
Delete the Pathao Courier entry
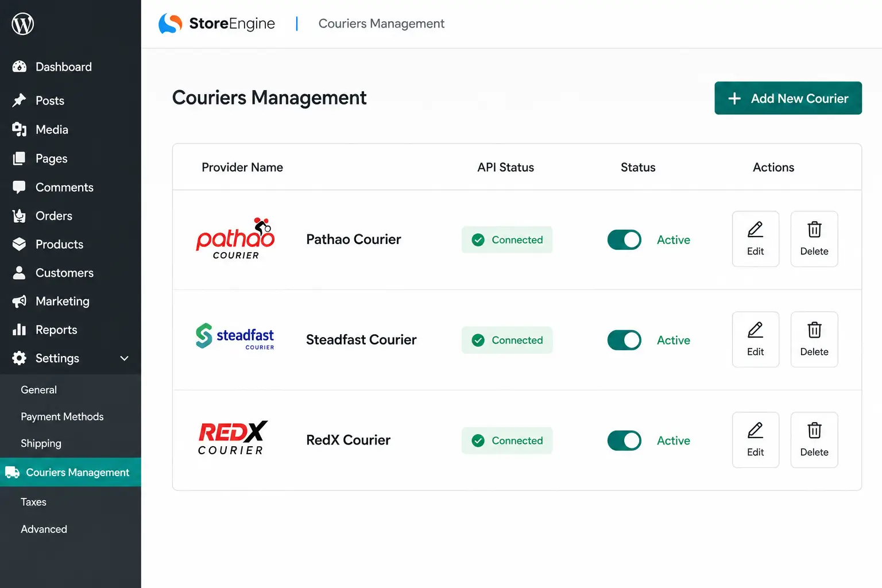tap(814, 239)
